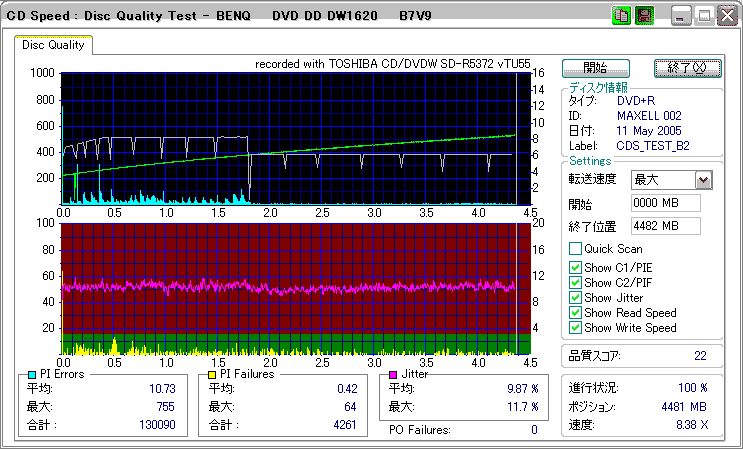Select the Disc Quality tab

pyautogui.click(x=53, y=45)
